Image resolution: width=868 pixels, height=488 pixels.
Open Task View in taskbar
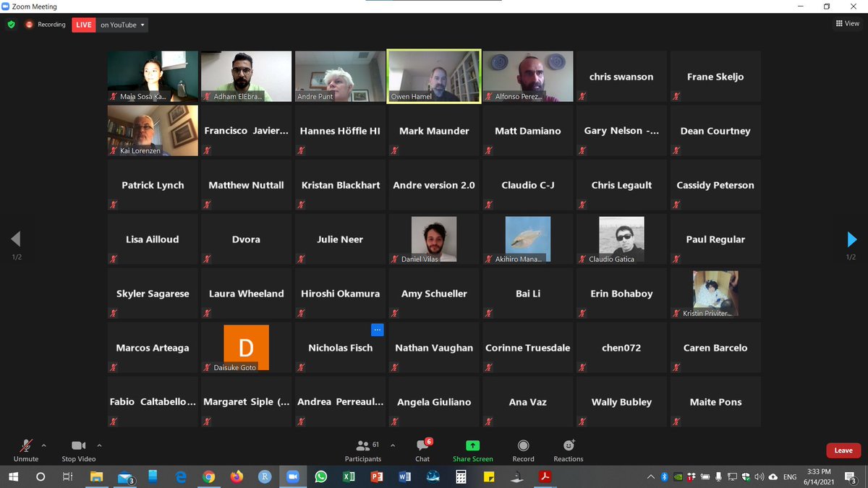click(67, 477)
